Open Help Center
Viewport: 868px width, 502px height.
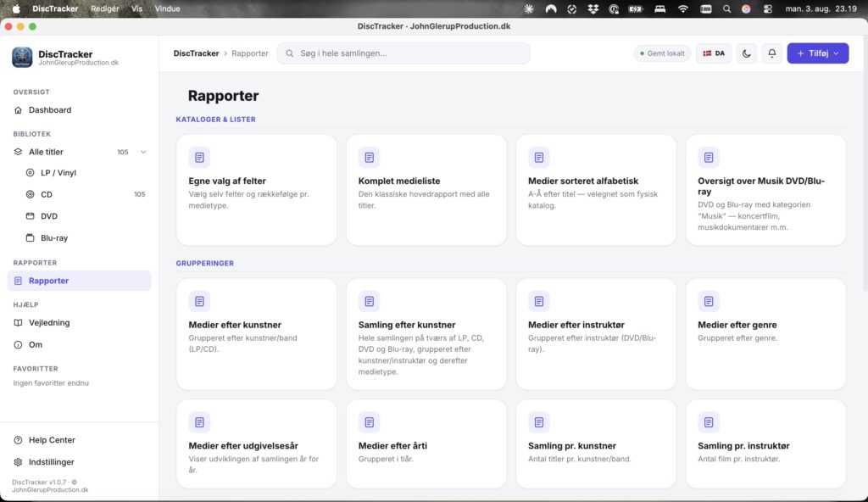pyautogui.click(x=79, y=440)
